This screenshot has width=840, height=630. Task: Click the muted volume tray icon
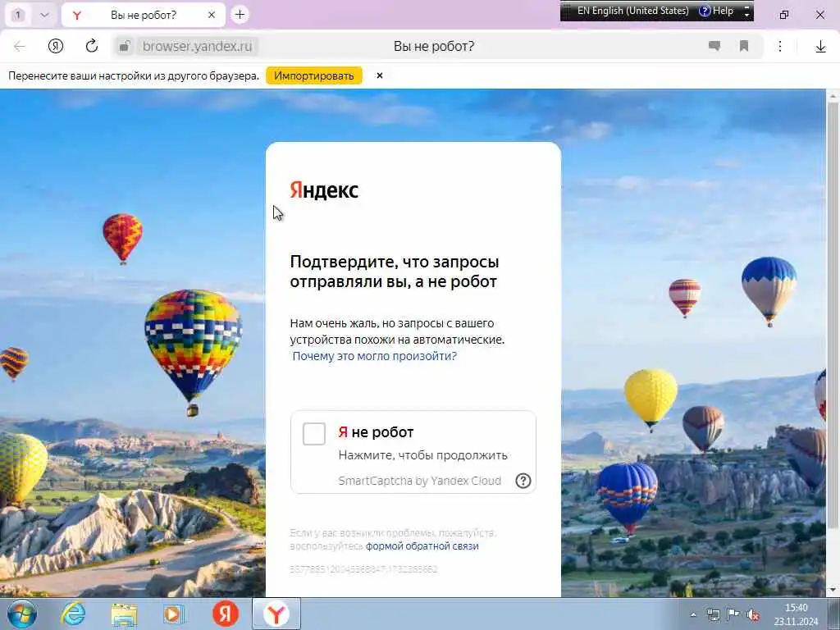(753, 615)
